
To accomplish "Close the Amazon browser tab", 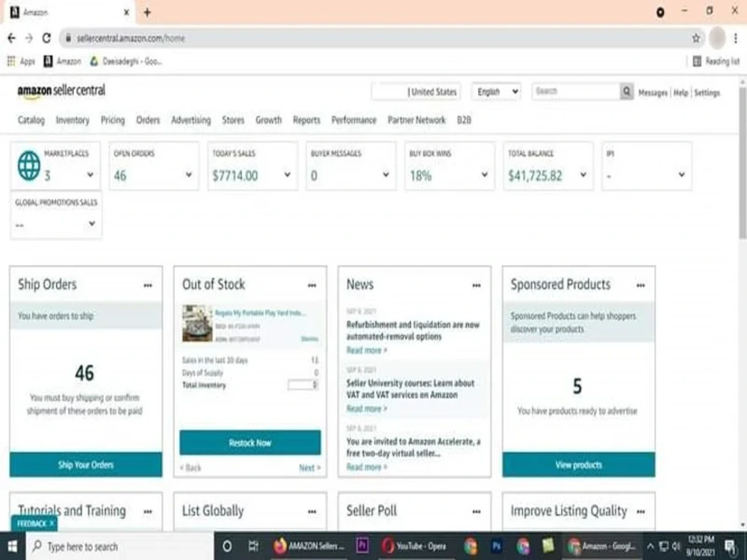I will pyautogui.click(x=126, y=13).
